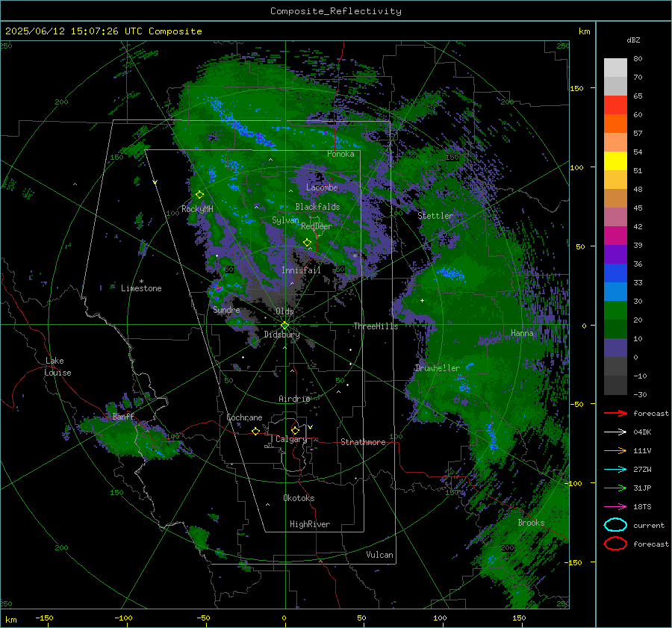Click the white 04DK arrow in the legend
This screenshot has width=672, height=628.
[x=615, y=432]
